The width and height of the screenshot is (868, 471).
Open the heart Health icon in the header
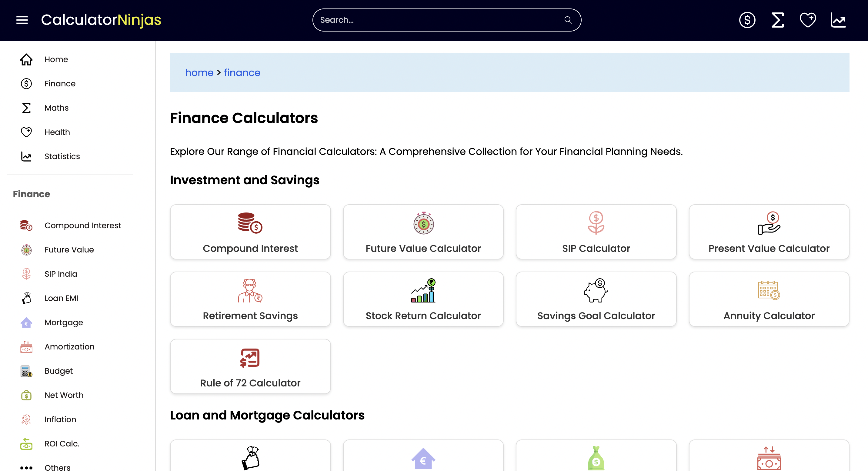808,20
